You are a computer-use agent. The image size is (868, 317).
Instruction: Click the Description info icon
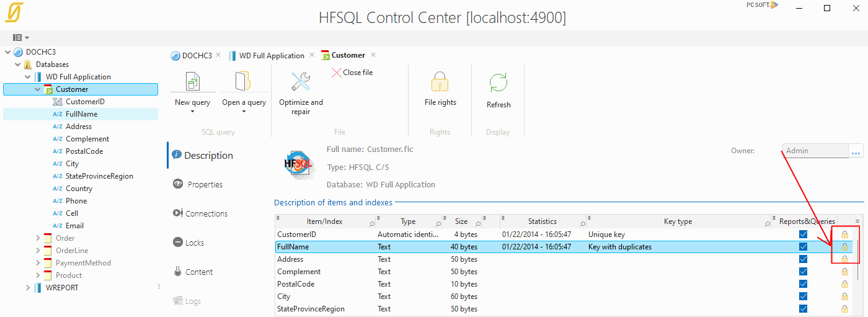point(177,155)
